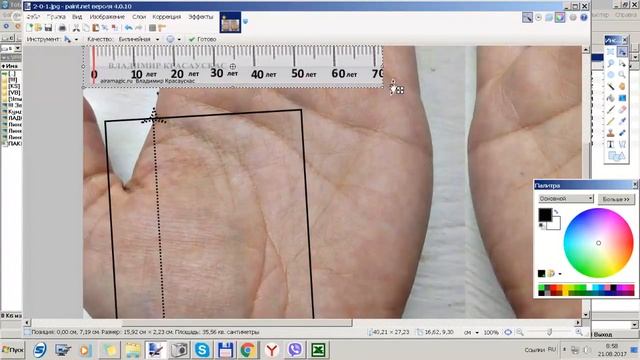Open the Файл menu
Image resolution: width=640 pixels, height=360 pixels.
33,17
